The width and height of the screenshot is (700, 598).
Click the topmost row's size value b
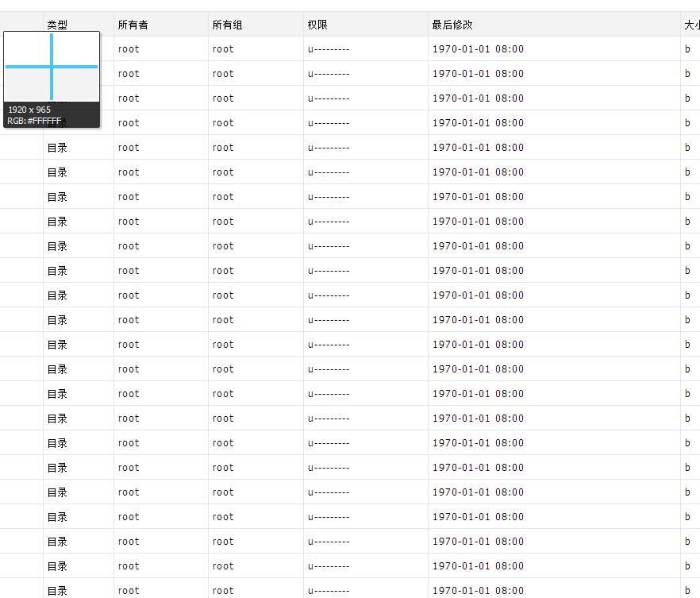pyautogui.click(x=687, y=48)
